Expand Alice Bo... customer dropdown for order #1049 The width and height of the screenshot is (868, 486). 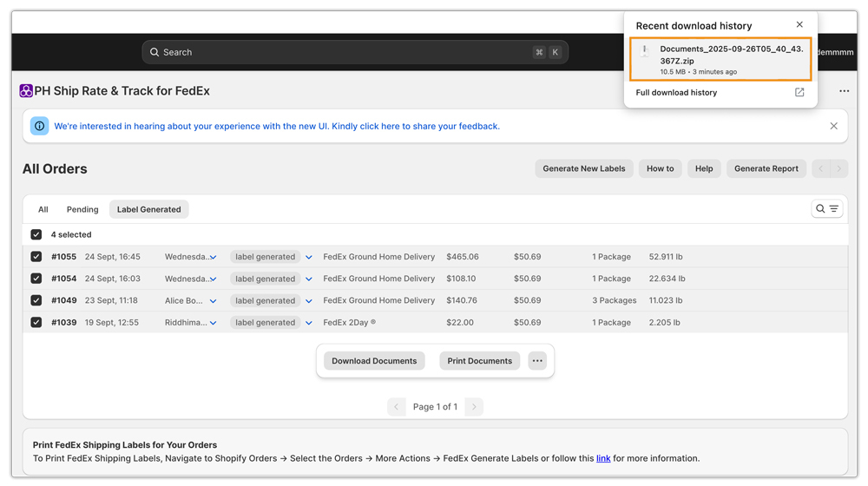point(214,301)
